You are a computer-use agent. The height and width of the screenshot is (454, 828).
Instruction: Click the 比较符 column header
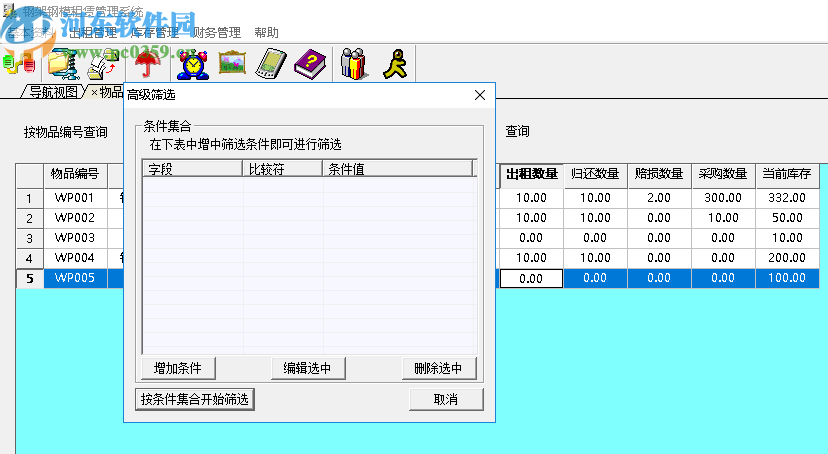(x=283, y=169)
